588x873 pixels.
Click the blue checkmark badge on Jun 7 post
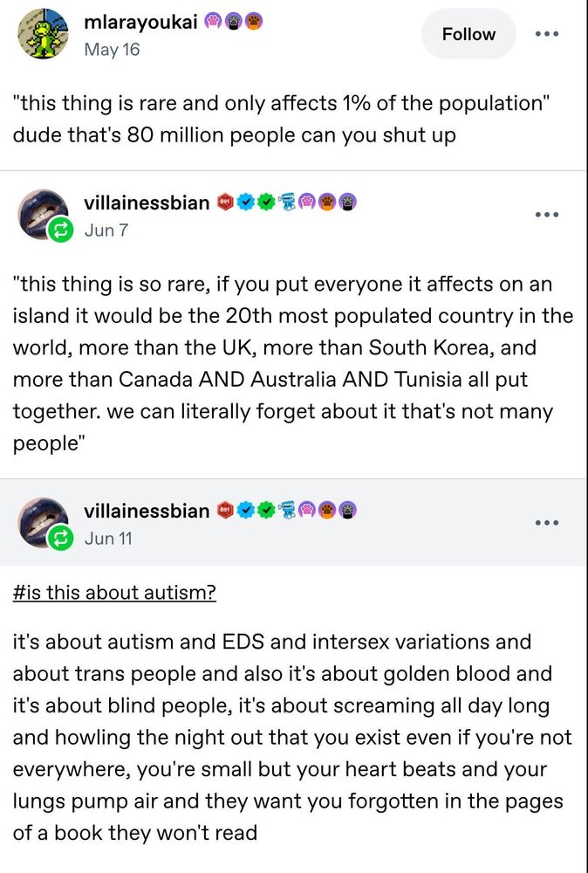[246, 203]
